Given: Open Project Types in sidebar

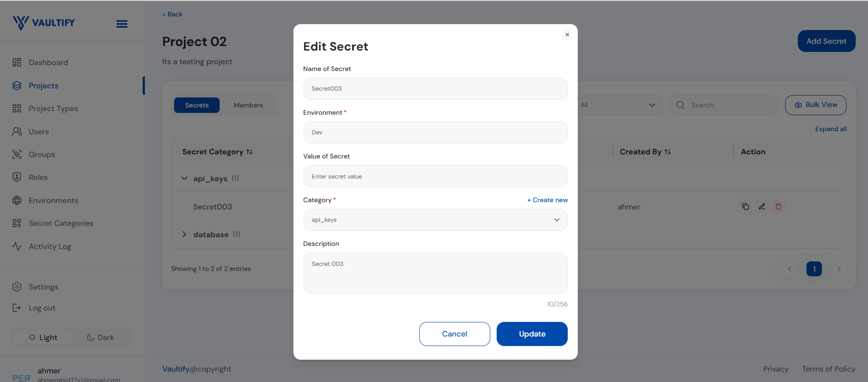Looking at the screenshot, I should pyautogui.click(x=53, y=108).
